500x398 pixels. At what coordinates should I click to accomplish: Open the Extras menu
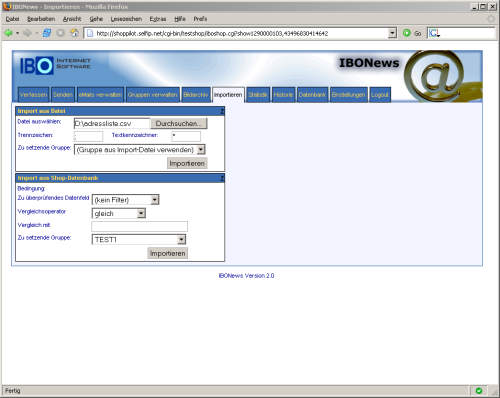coord(158,19)
